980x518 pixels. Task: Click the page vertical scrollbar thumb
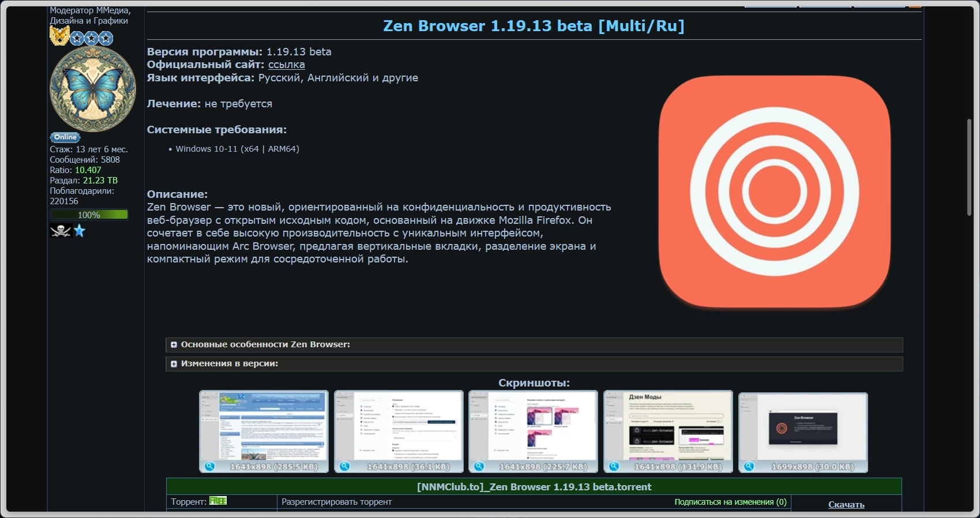pyautogui.click(x=970, y=167)
